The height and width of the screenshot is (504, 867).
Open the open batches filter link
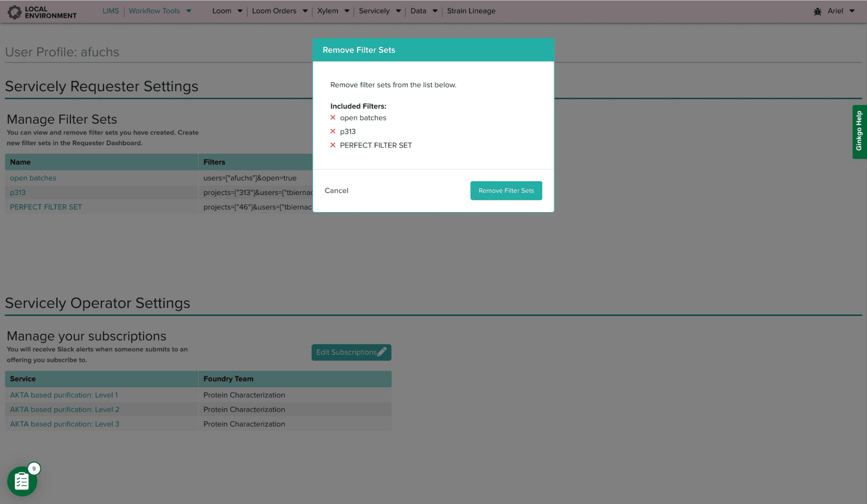coord(33,178)
